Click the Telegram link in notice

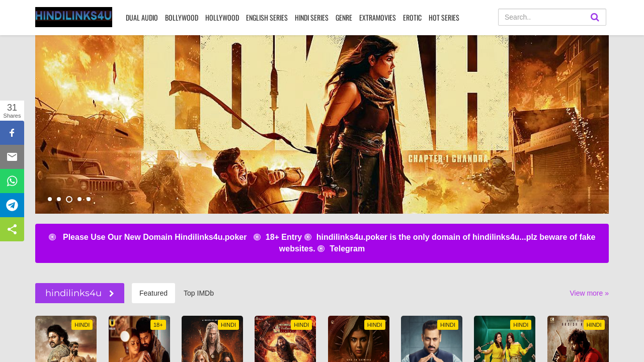tap(347, 248)
